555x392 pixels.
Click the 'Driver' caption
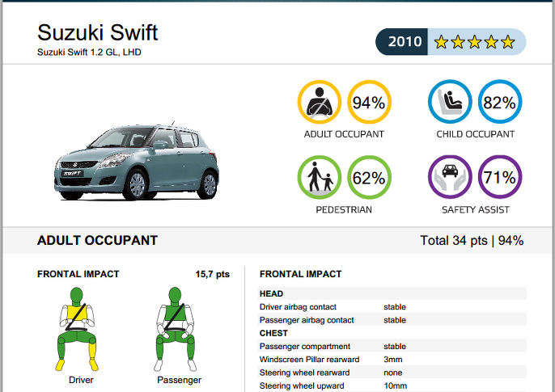[81, 380]
